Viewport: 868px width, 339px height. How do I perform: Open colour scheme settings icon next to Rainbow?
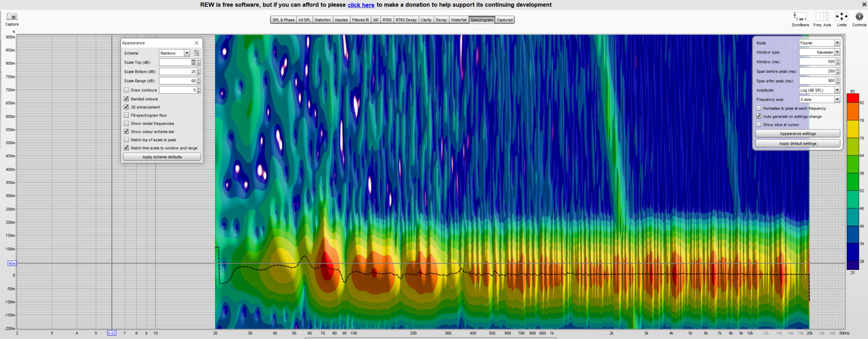(197, 53)
